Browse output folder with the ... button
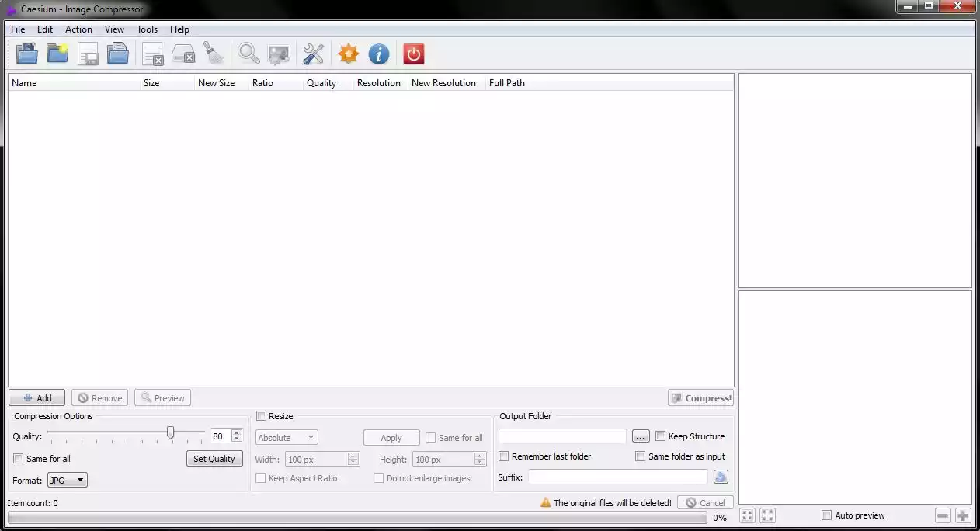 (641, 437)
